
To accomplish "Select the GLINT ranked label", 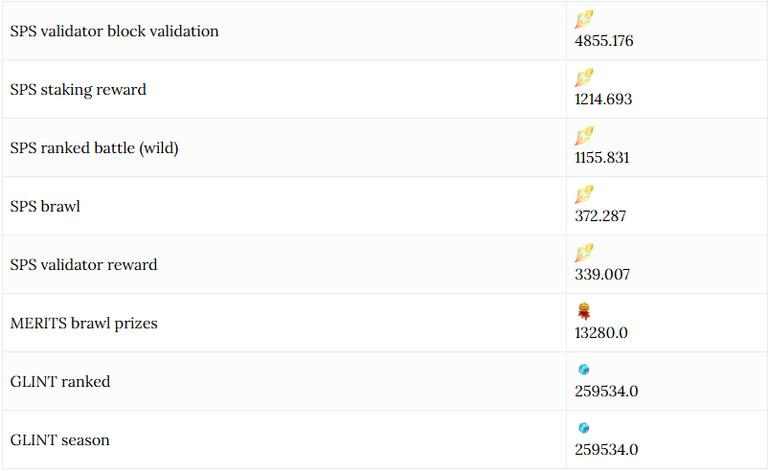I will pos(60,381).
